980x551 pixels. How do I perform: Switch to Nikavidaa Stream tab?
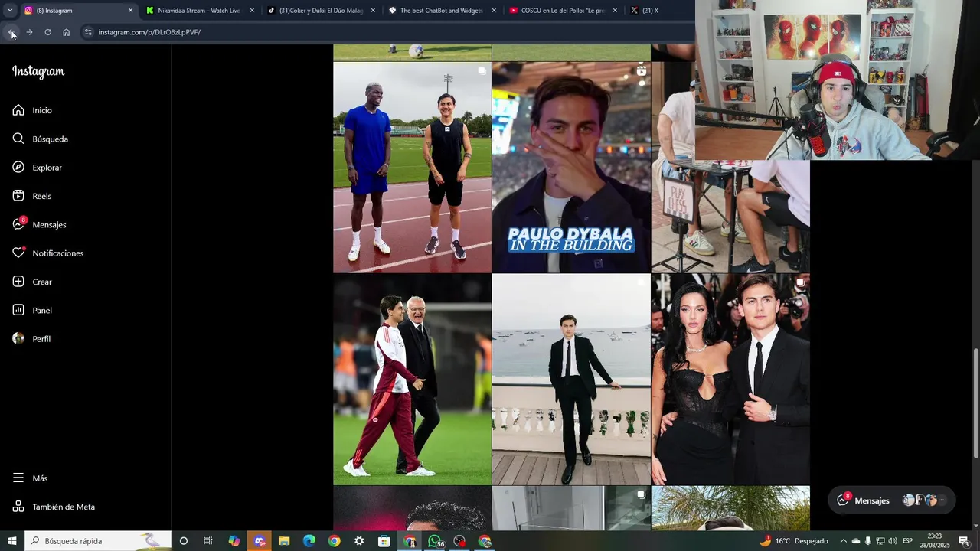click(198, 11)
